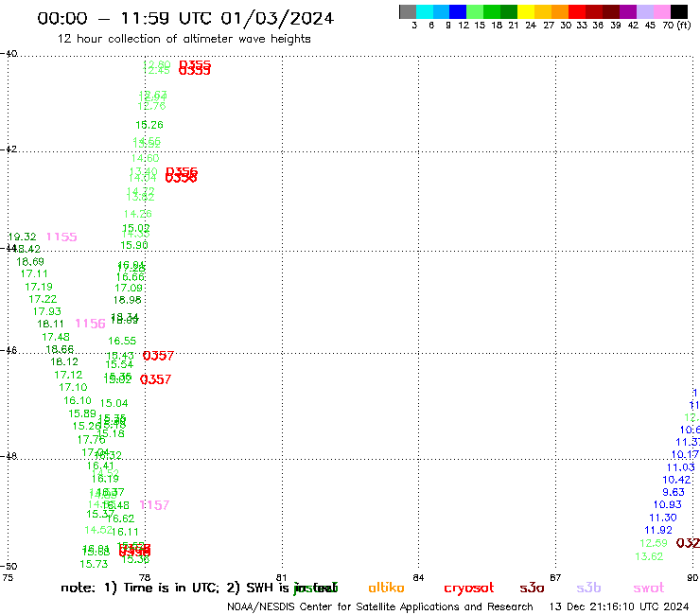Click the pink time stamp '1155'
Screen dimensions: 700x615
point(61,237)
